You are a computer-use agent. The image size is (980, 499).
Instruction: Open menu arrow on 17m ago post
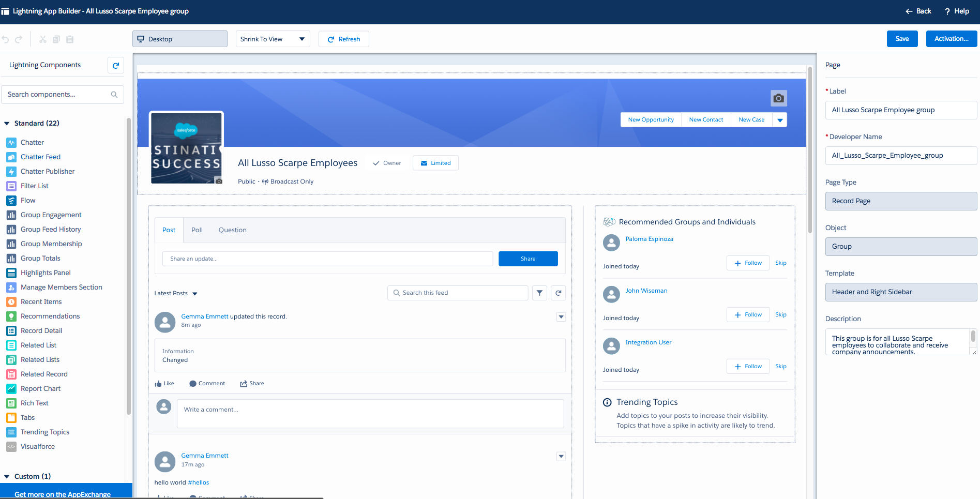click(x=561, y=457)
